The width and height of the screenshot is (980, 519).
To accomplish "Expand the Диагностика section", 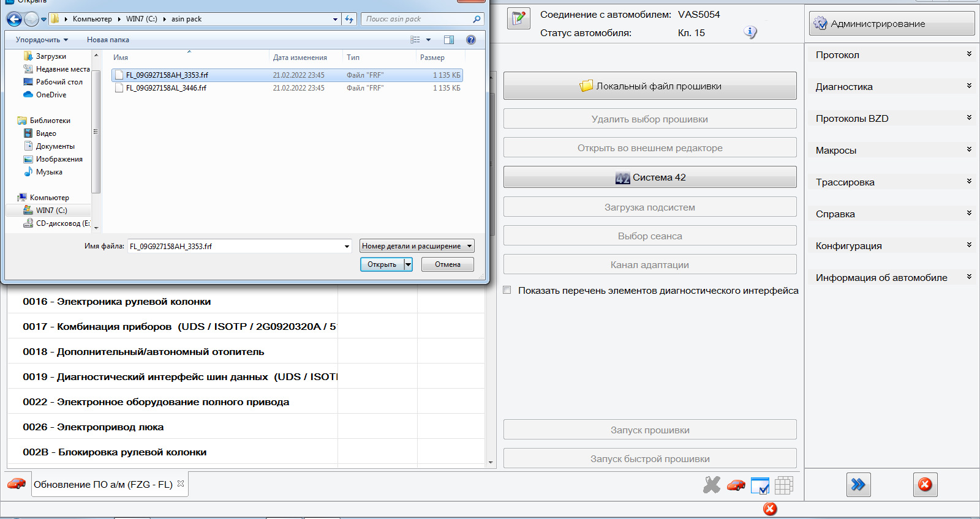I will point(891,86).
